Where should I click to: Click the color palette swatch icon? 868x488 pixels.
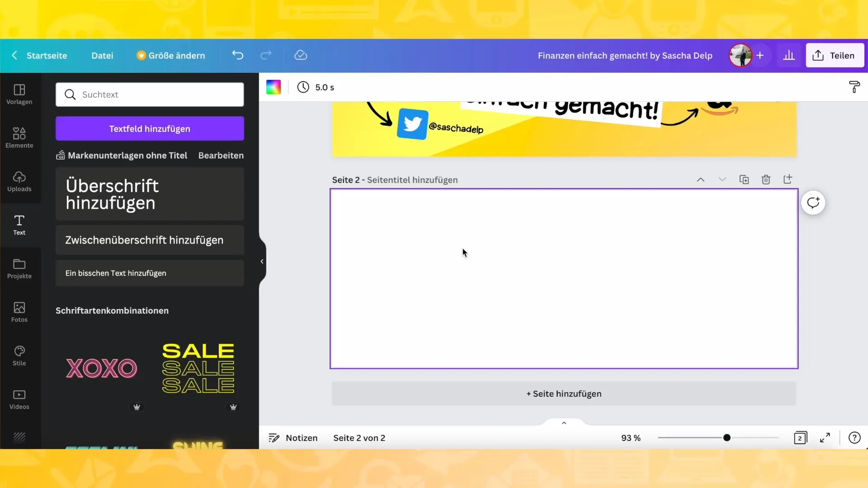pos(274,88)
